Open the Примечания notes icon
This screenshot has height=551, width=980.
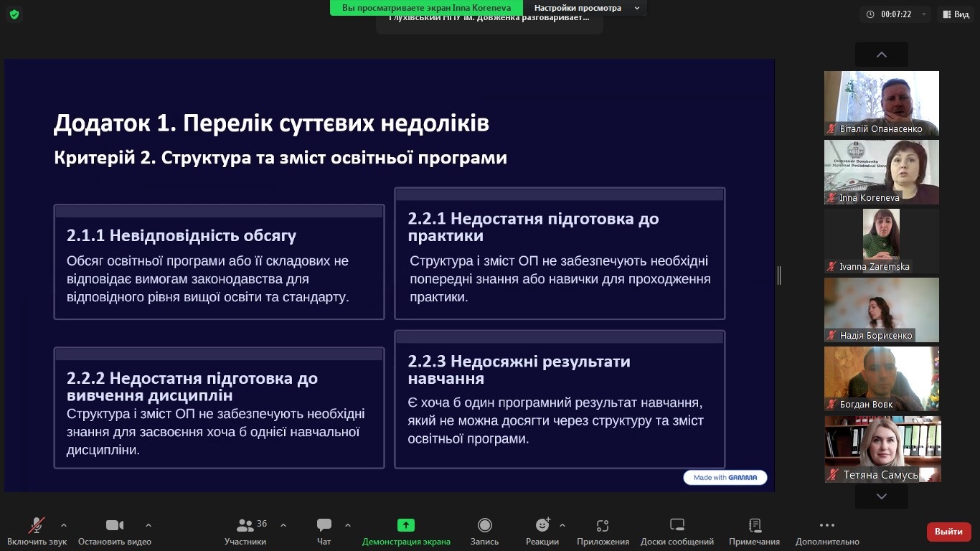tap(754, 526)
